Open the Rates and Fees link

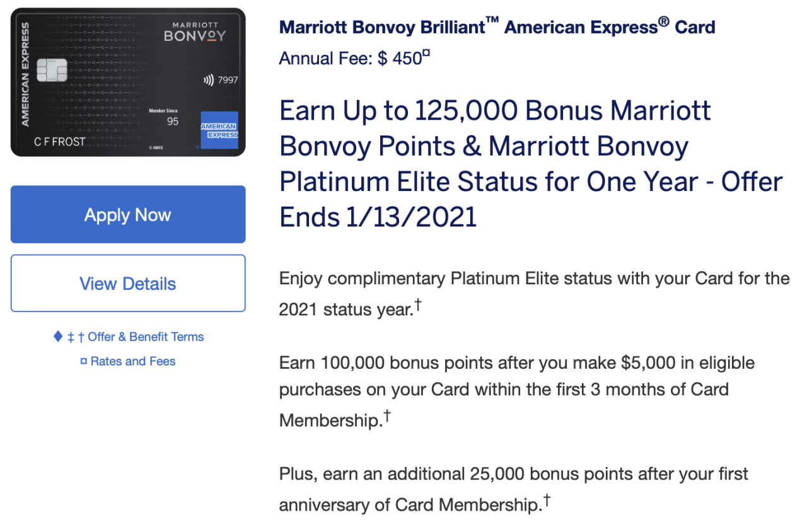pyautogui.click(x=134, y=361)
